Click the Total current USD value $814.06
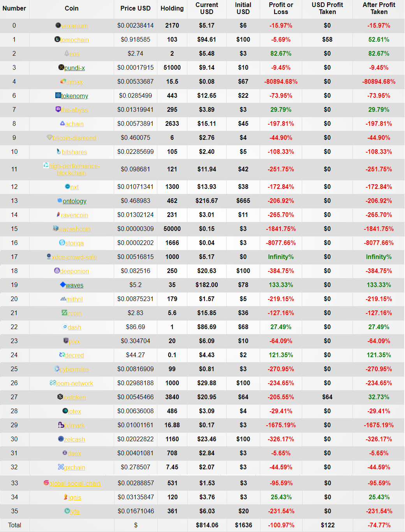The height and width of the screenshot is (532, 405). pyautogui.click(x=207, y=525)
